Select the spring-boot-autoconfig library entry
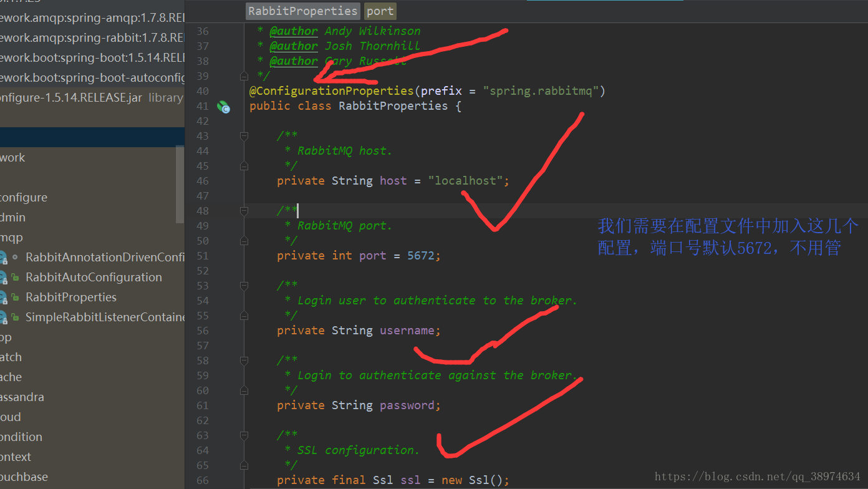Viewport: 868px width, 489px height. [x=92, y=78]
